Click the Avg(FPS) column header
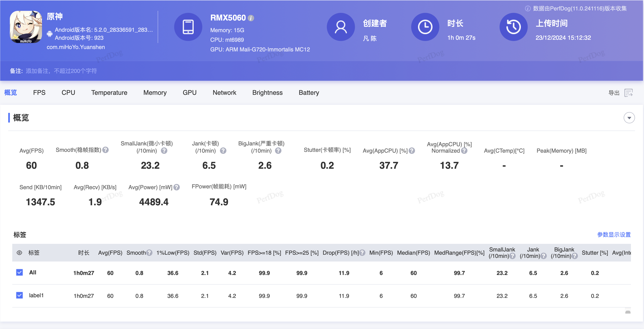This screenshot has width=644, height=329. 110,253
